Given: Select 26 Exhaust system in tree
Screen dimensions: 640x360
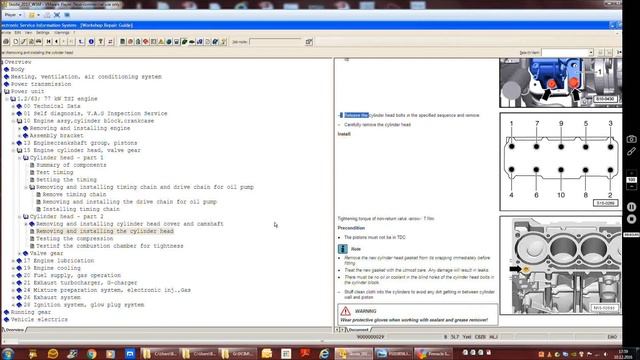Looking at the screenshot, I should coord(52,297).
